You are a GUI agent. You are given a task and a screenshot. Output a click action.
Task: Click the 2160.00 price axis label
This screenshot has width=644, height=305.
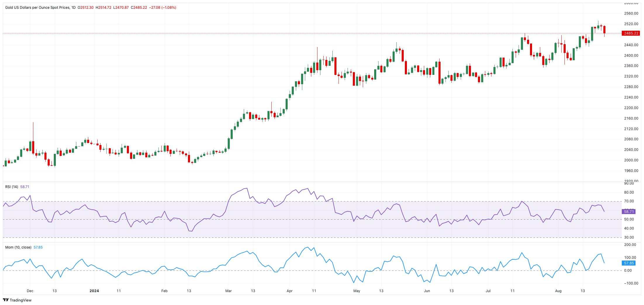point(631,118)
